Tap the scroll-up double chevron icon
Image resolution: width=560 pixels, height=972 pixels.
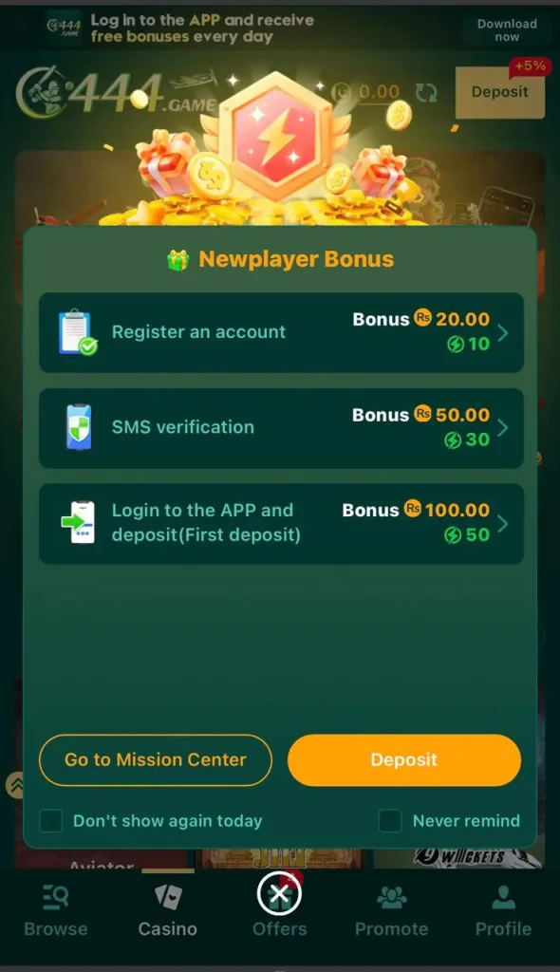15,785
